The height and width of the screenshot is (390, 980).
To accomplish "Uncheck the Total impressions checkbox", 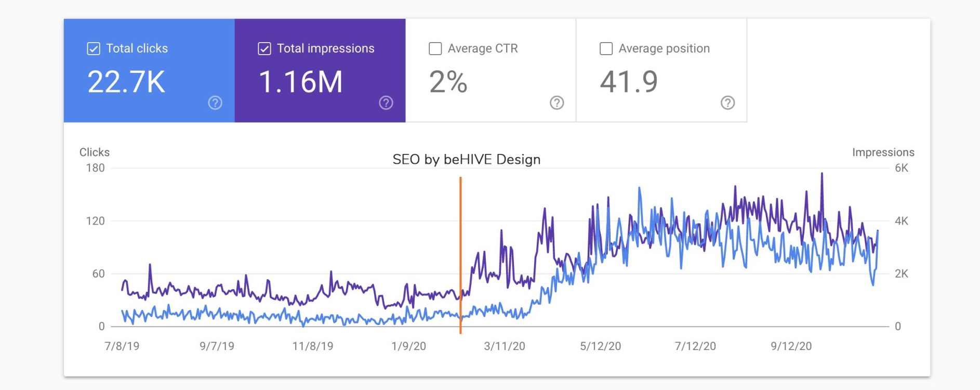I will tap(264, 49).
